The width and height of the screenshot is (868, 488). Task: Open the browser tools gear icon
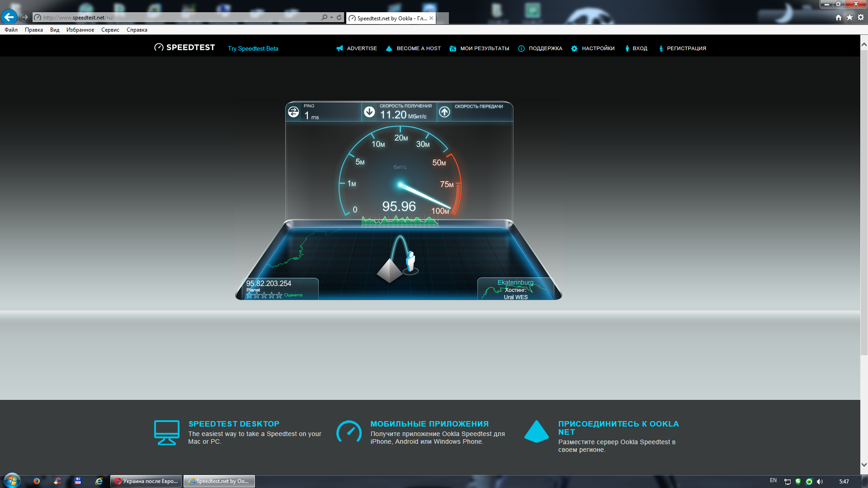861,17
